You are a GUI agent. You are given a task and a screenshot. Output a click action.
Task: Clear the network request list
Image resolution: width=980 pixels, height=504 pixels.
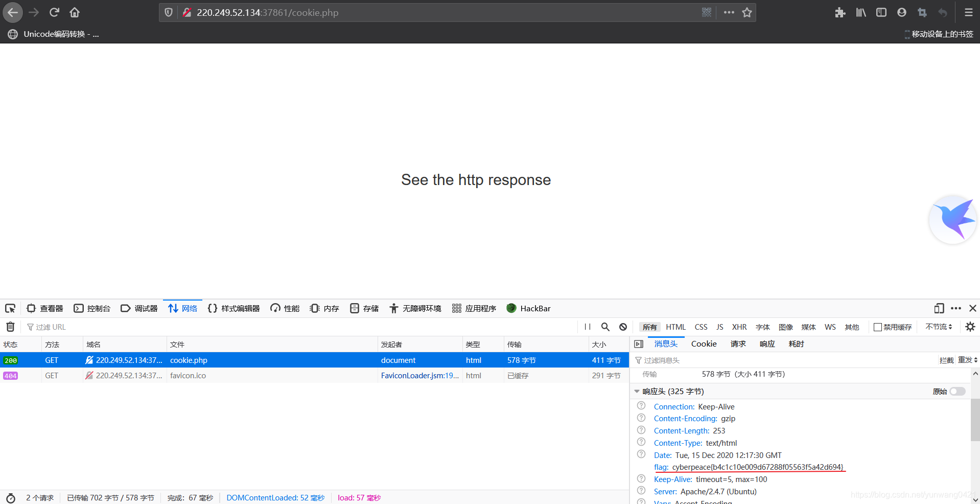point(10,327)
